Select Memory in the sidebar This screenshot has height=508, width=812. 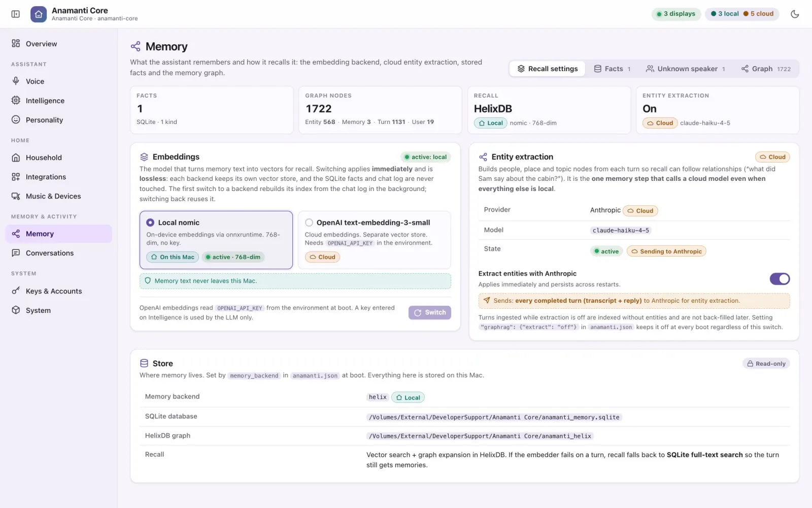tap(59, 234)
